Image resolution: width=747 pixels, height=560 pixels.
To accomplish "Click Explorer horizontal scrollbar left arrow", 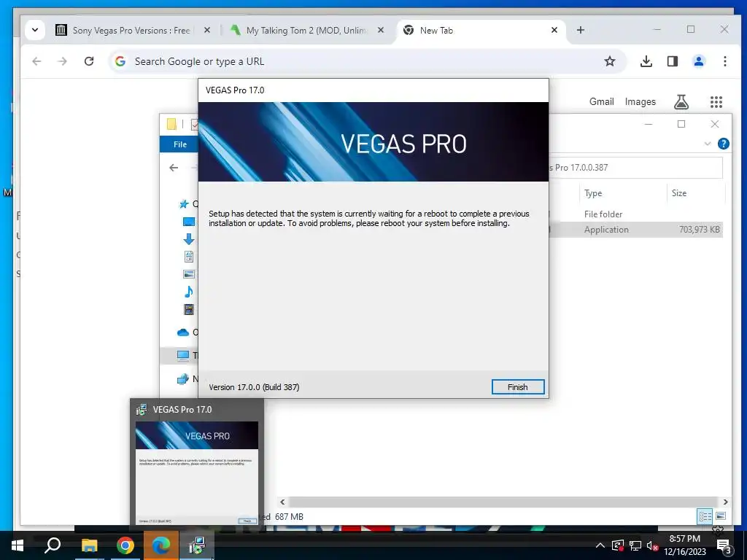I will point(282,502).
